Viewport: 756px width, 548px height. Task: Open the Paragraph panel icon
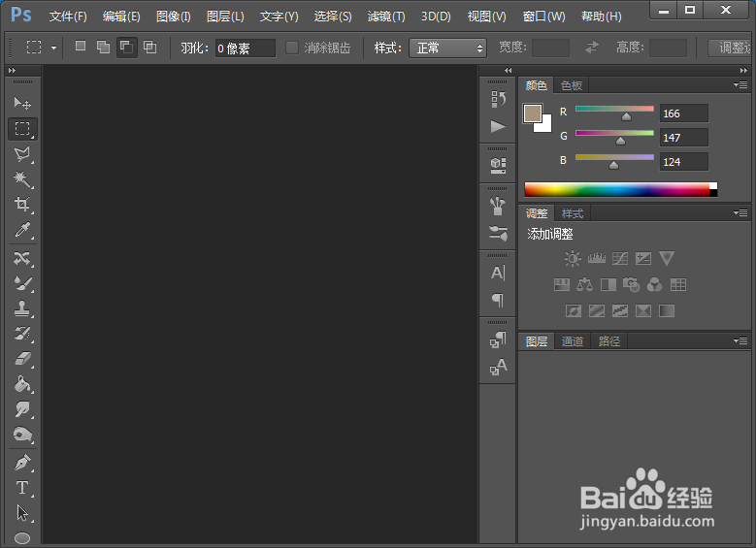coord(498,300)
